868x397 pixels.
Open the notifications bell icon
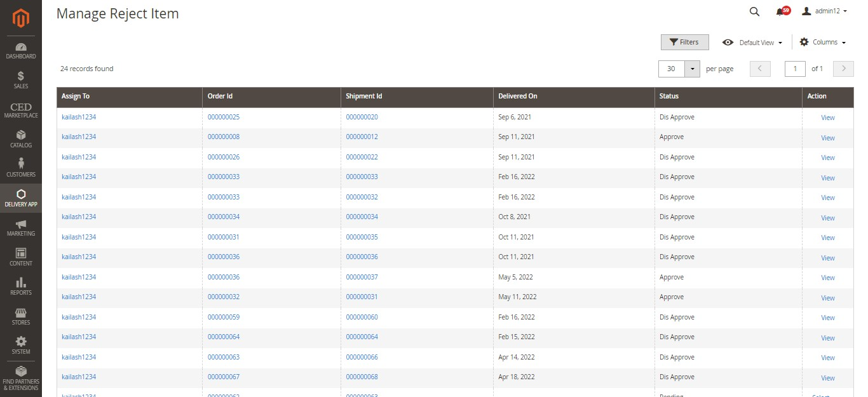[x=781, y=11]
